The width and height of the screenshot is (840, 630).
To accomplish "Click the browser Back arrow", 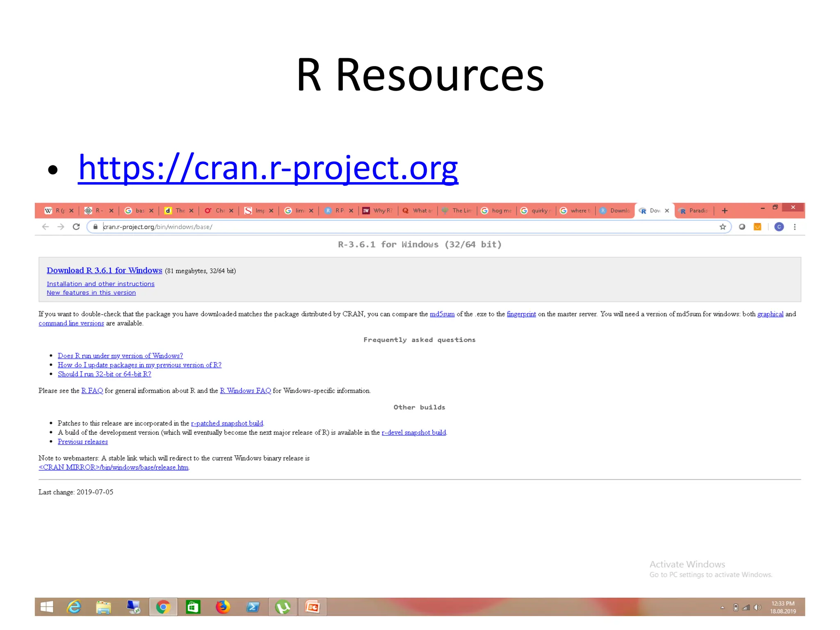I will 46,227.
